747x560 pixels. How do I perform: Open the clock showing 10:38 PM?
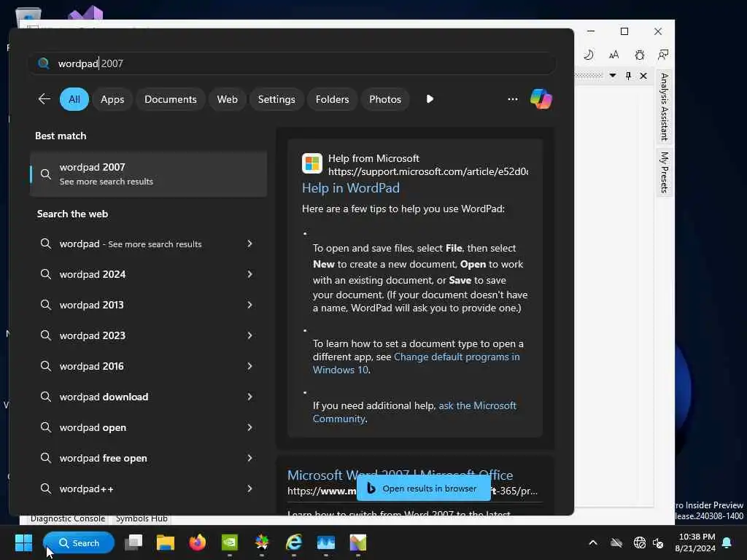(695, 542)
